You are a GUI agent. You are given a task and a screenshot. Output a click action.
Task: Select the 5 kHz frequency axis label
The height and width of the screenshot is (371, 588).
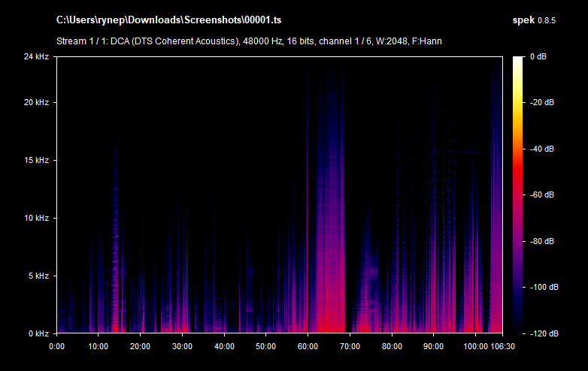click(38, 276)
